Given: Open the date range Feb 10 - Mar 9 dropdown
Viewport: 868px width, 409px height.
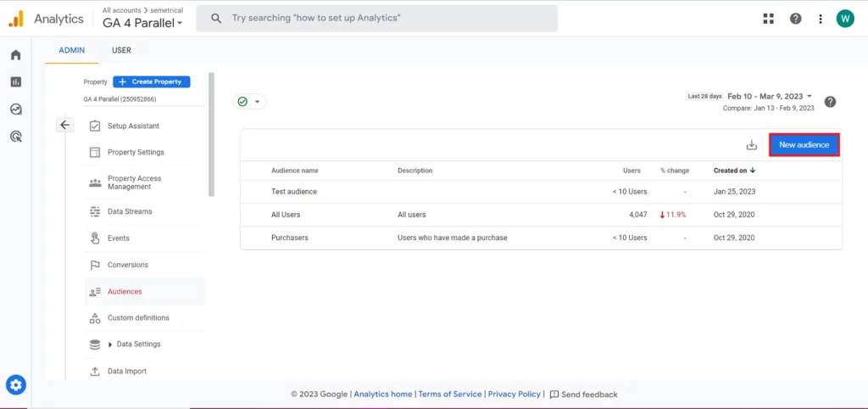Looking at the screenshot, I should pos(770,97).
